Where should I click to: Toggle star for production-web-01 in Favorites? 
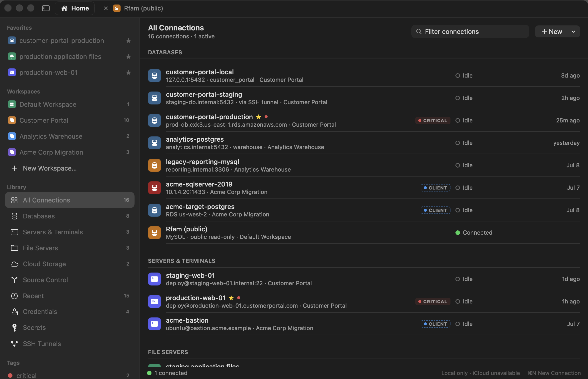pos(128,72)
